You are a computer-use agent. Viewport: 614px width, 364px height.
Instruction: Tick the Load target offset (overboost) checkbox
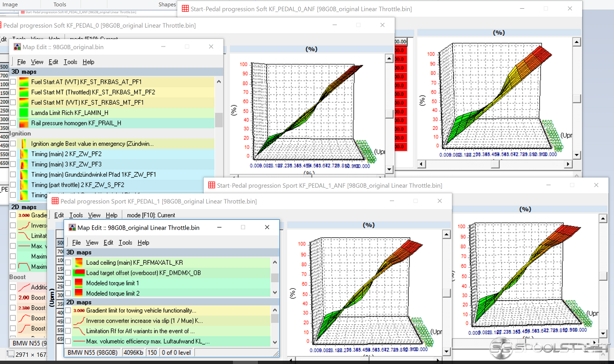(x=68, y=272)
